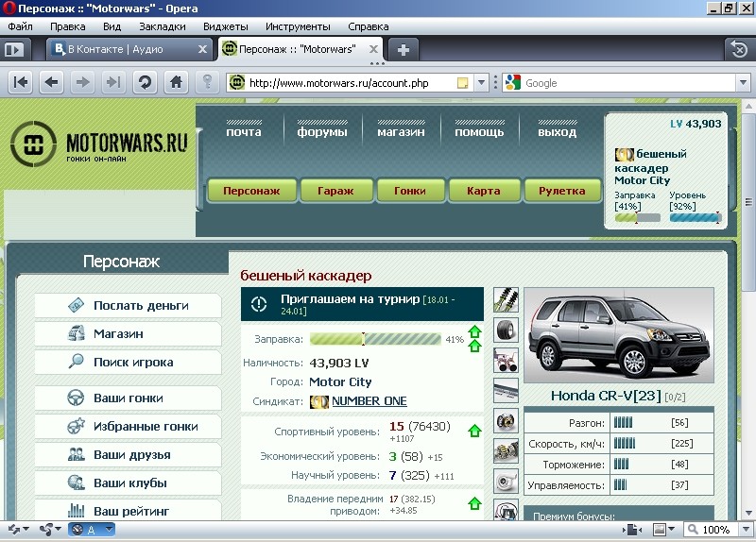
Task: Open the Файл menu
Action: point(20,26)
